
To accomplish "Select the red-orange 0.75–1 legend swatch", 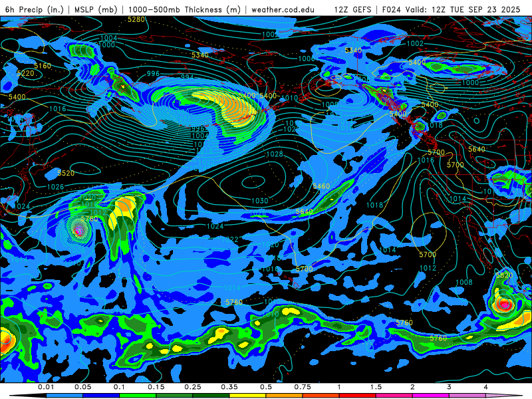I will (321, 396).
